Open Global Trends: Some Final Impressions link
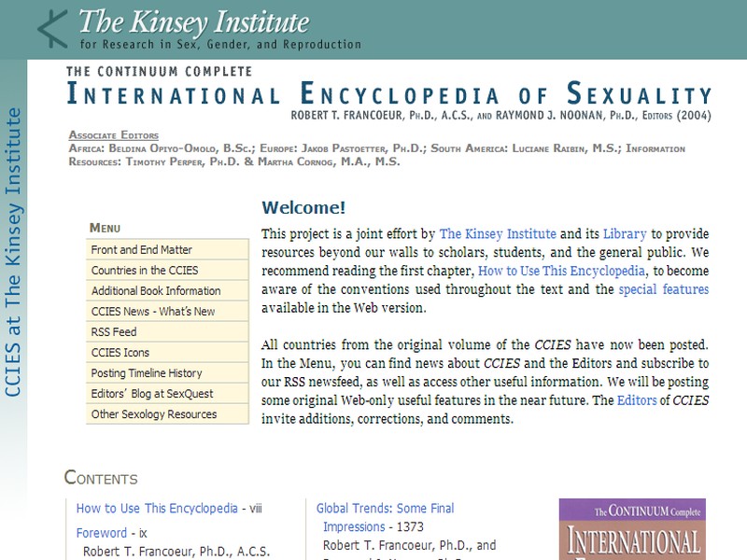747x560 pixels. click(386, 518)
